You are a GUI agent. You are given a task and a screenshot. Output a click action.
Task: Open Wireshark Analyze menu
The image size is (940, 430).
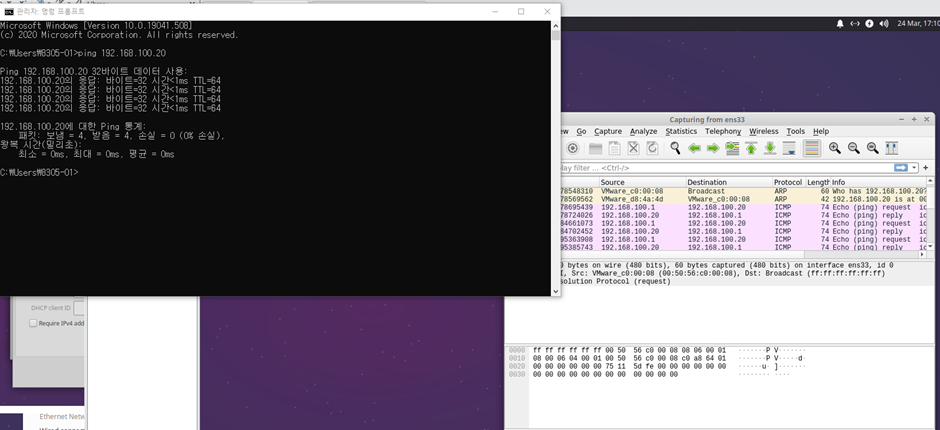tap(643, 131)
